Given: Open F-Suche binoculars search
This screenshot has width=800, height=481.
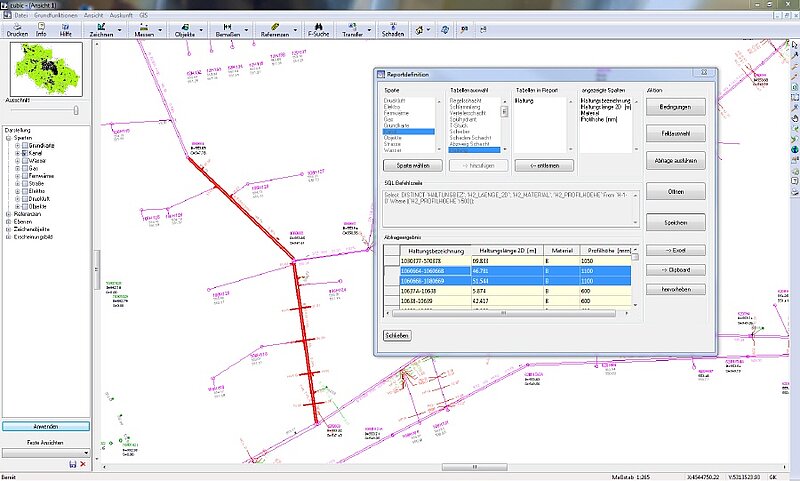Looking at the screenshot, I should coord(319,29).
